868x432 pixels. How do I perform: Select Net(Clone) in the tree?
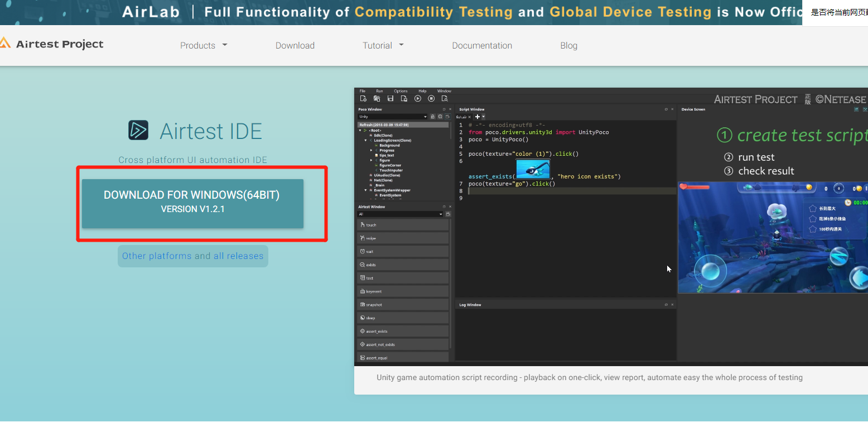383,180
